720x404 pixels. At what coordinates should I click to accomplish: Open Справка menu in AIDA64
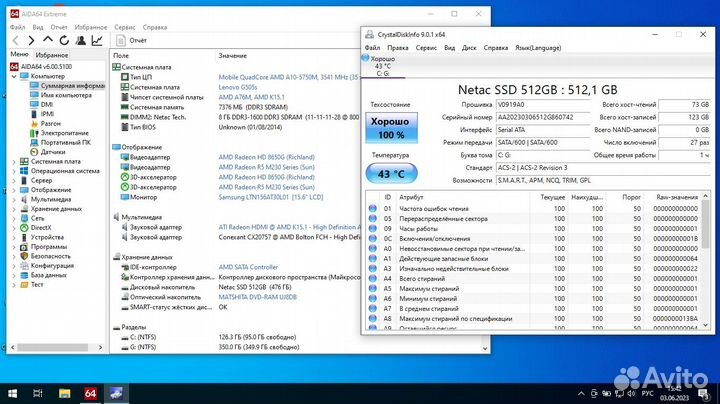(x=155, y=27)
